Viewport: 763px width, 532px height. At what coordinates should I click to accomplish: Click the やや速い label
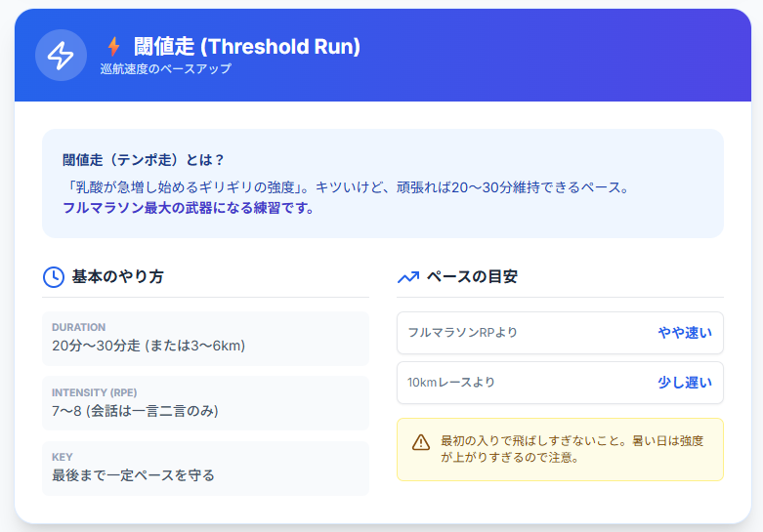pyautogui.click(x=685, y=333)
